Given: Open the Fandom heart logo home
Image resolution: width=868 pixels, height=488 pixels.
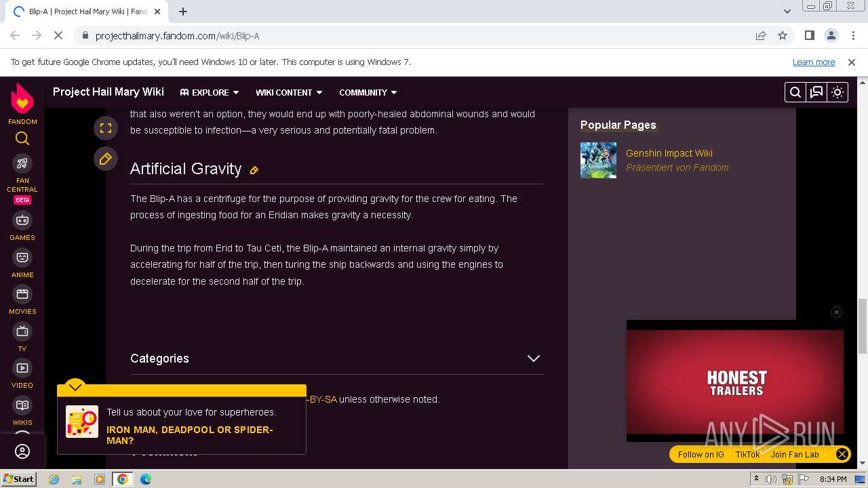Looking at the screenshot, I should (22, 99).
